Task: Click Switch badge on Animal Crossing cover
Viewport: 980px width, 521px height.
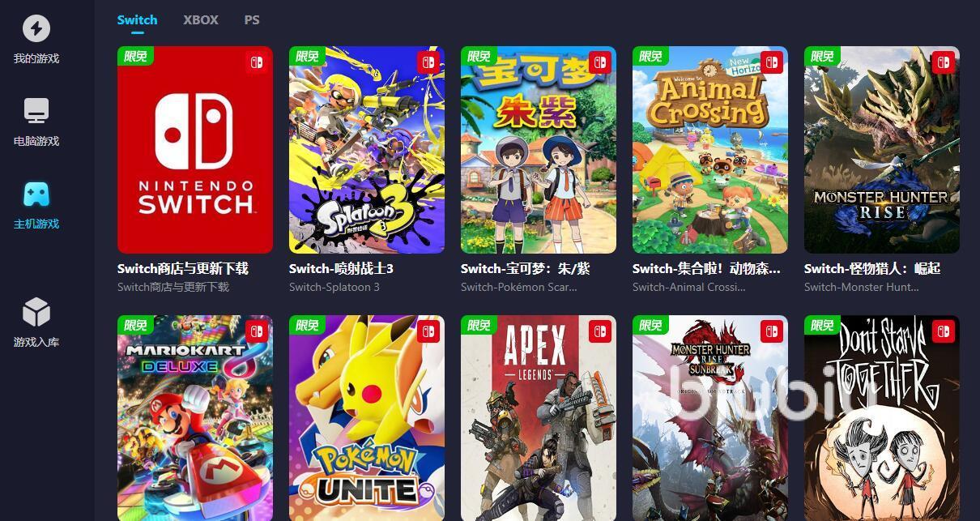Action: coord(771,62)
